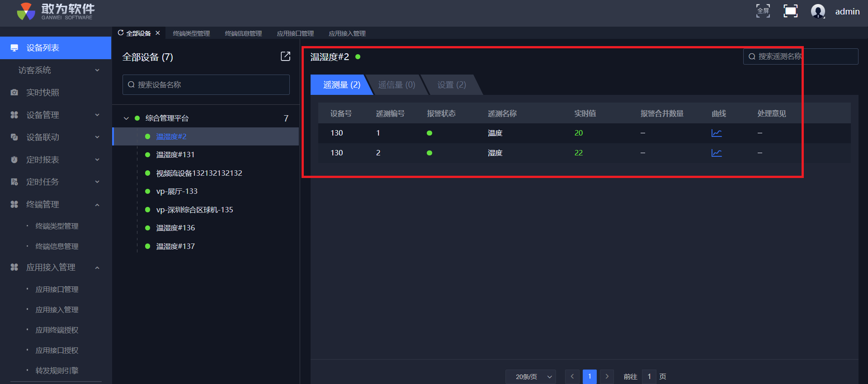Image resolution: width=868 pixels, height=384 pixels.
Task: Select the 遥信量 (0) tab
Action: (396, 84)
